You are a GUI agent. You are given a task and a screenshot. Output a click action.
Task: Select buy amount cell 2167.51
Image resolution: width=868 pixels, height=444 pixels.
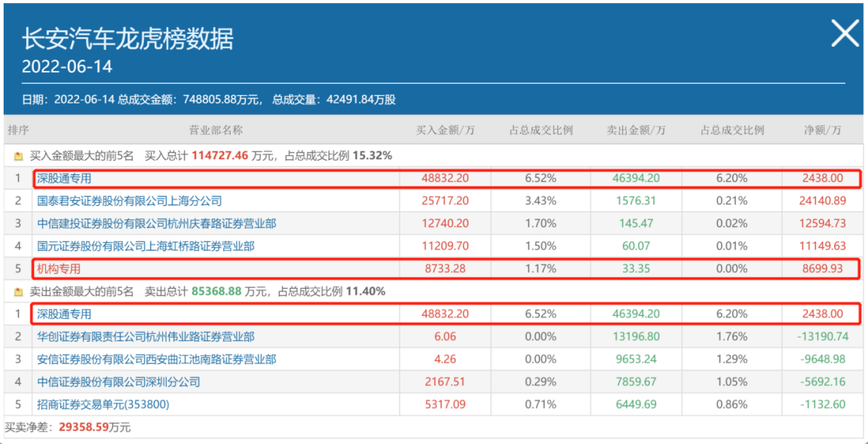(446, 382)
